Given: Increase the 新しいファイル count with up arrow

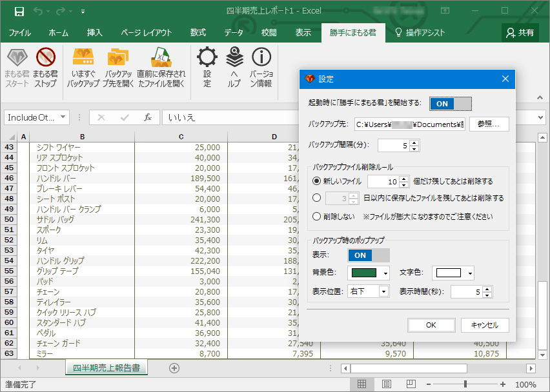Looking at the screenshot, I should 404,179.
